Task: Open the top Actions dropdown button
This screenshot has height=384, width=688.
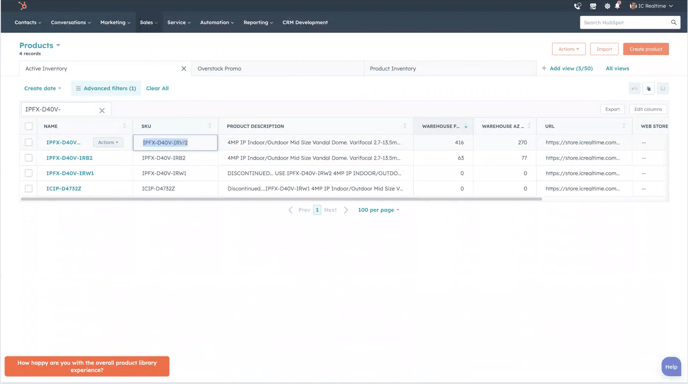Action: click(568, 49)
